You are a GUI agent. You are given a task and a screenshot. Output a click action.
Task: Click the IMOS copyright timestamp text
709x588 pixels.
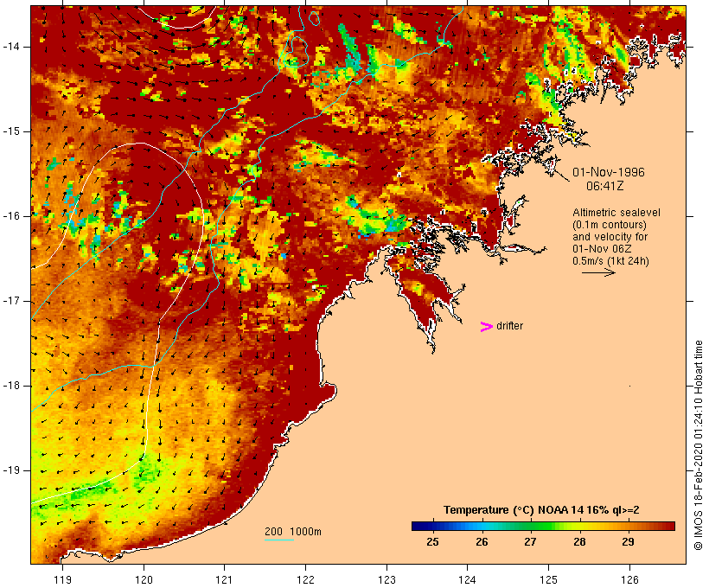pyautogui.click(x=698, y=445)
